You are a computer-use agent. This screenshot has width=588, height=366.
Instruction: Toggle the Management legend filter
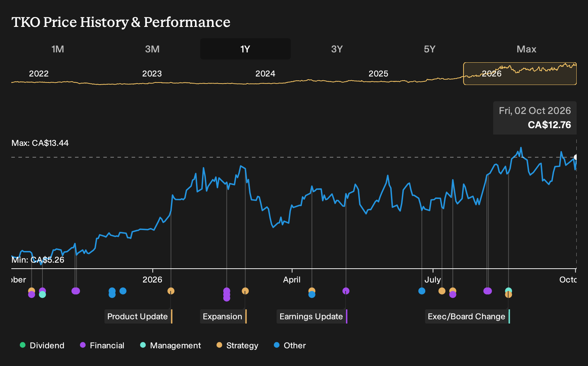click(x=171, y=345)
